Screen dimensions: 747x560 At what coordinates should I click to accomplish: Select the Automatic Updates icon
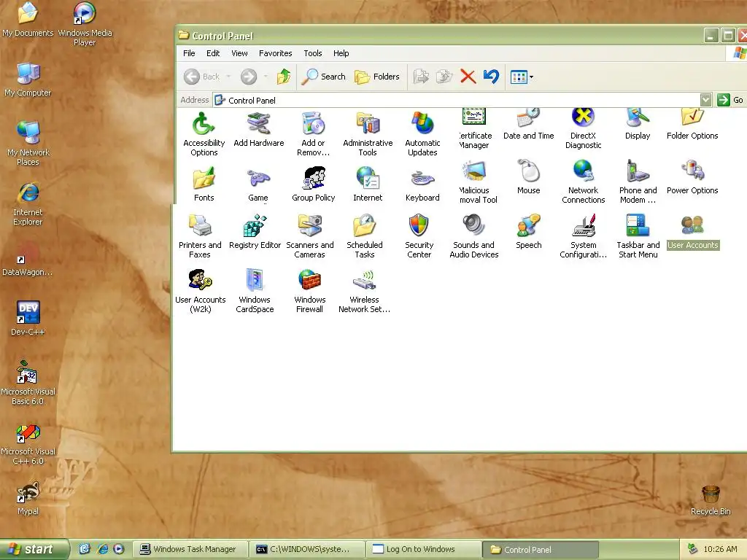pyautogui.click(x=422, y=134)
